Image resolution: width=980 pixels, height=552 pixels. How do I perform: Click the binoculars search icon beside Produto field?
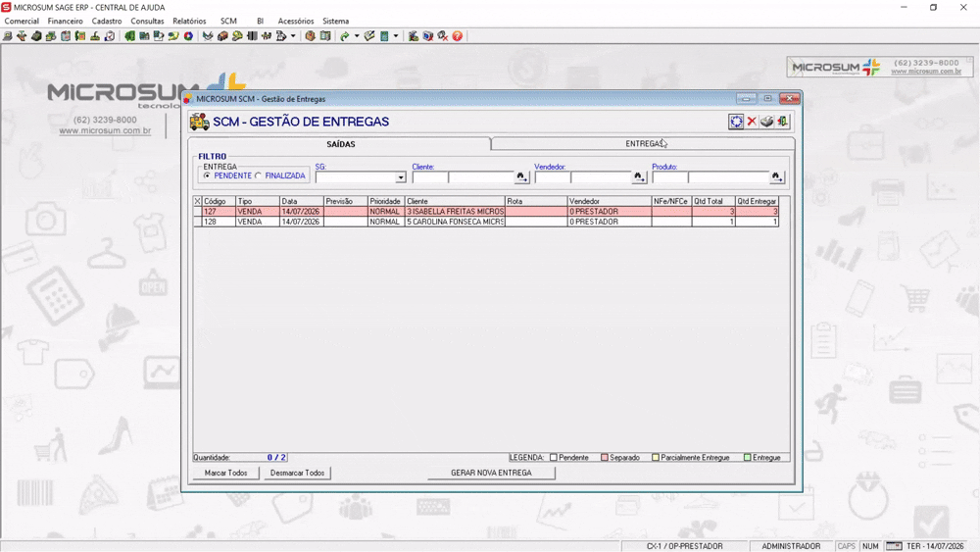tap(776, 177)
